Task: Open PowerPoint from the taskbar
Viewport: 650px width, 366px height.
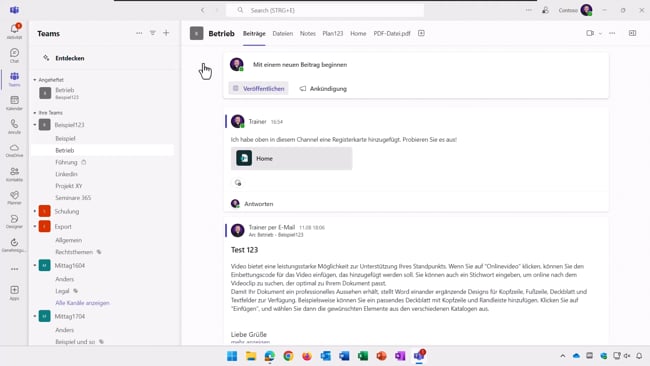Action: pos(381,356)
